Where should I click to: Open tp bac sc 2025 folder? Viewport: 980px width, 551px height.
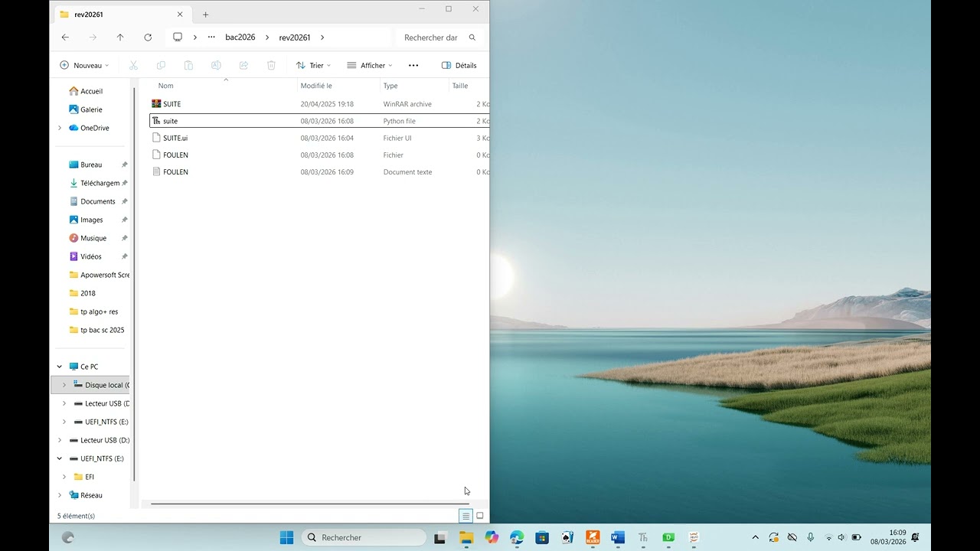click(x=102, y=330)
